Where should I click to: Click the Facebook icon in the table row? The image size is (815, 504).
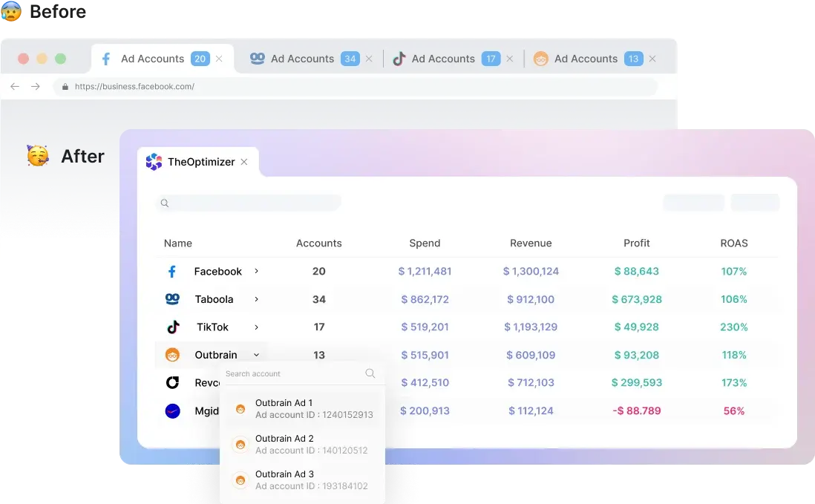click(x=172, y=271)
